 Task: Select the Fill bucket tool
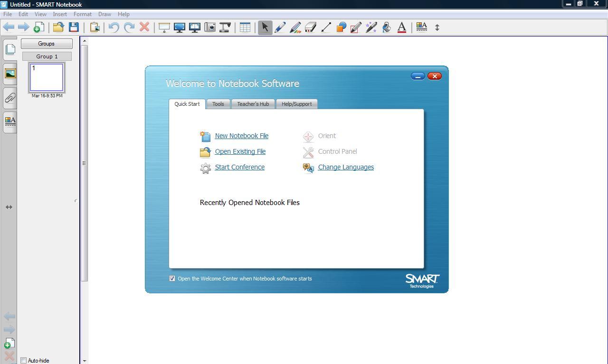[x=387, y=27]
